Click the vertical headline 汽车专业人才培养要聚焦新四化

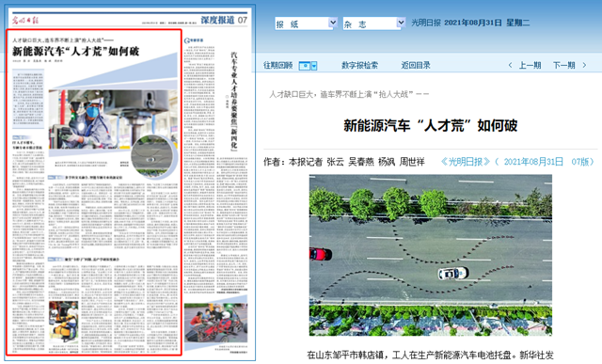234,101
